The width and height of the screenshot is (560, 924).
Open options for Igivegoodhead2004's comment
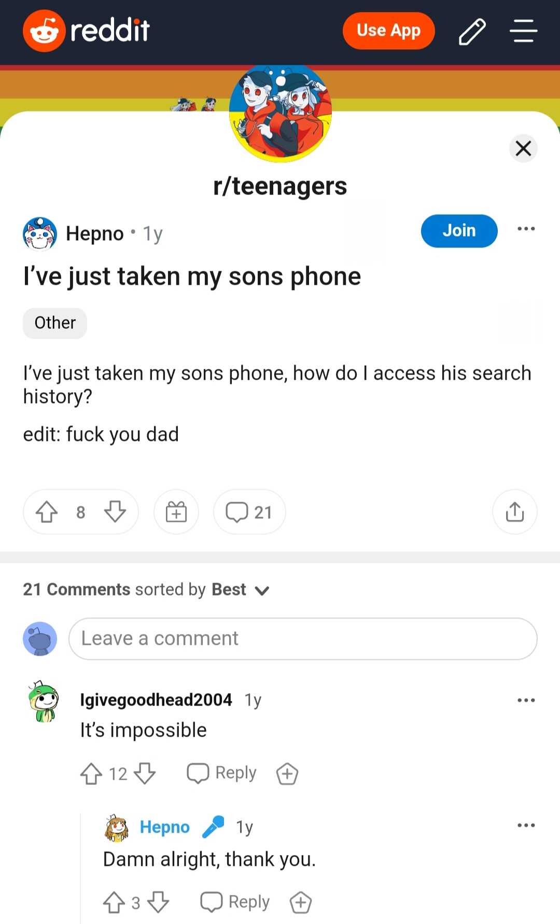pyautogui.click(x=526, y=700)
